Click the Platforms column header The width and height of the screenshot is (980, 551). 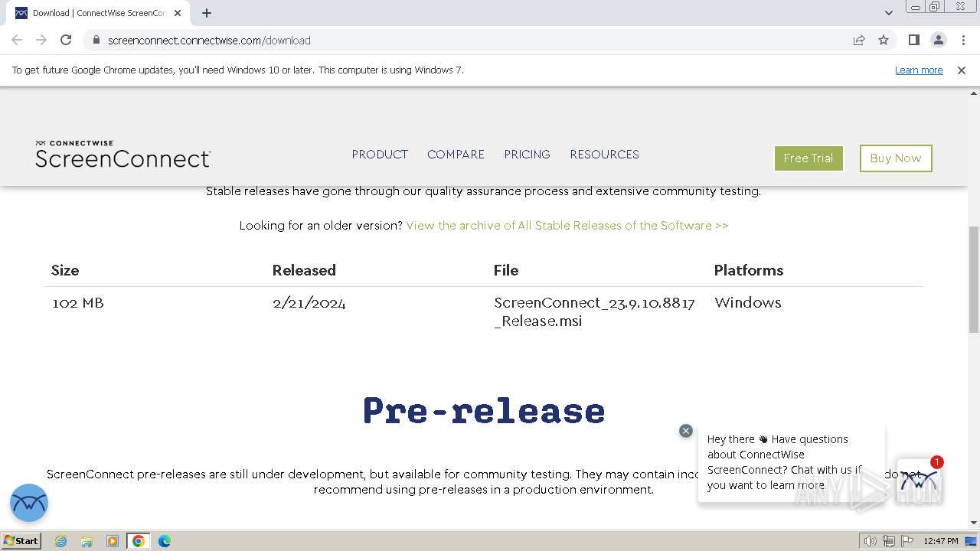(749, 270)
